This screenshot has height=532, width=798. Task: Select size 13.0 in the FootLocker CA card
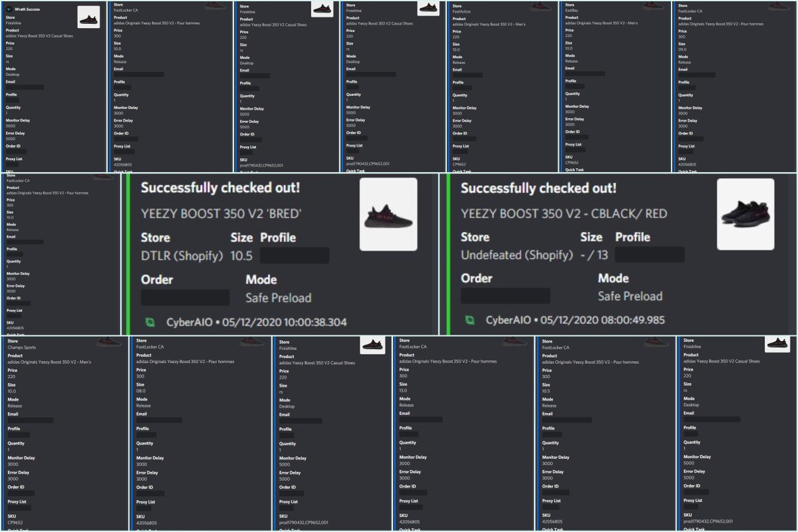(405, 392)
